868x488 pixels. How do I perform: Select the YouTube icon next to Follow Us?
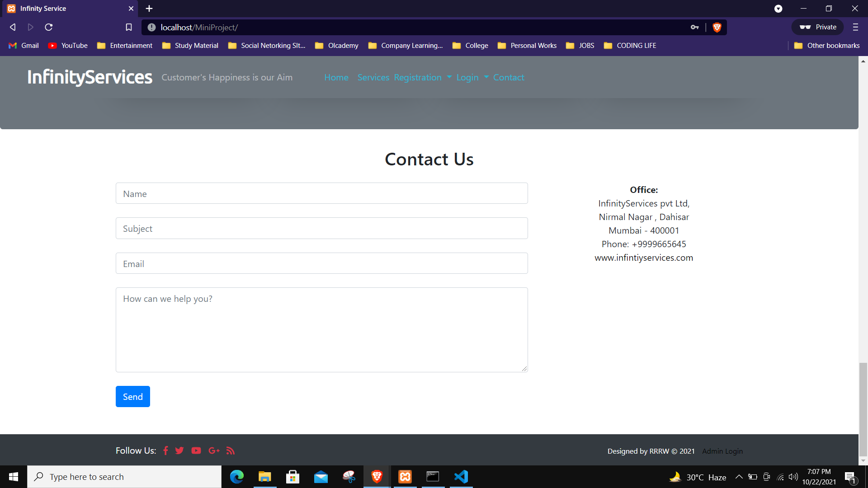(196, 450)
